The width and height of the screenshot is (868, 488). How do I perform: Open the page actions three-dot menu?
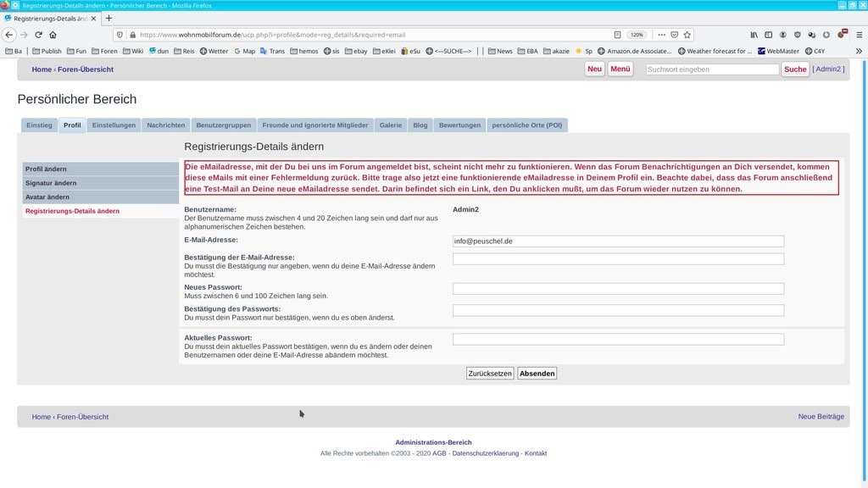[661, 34]
